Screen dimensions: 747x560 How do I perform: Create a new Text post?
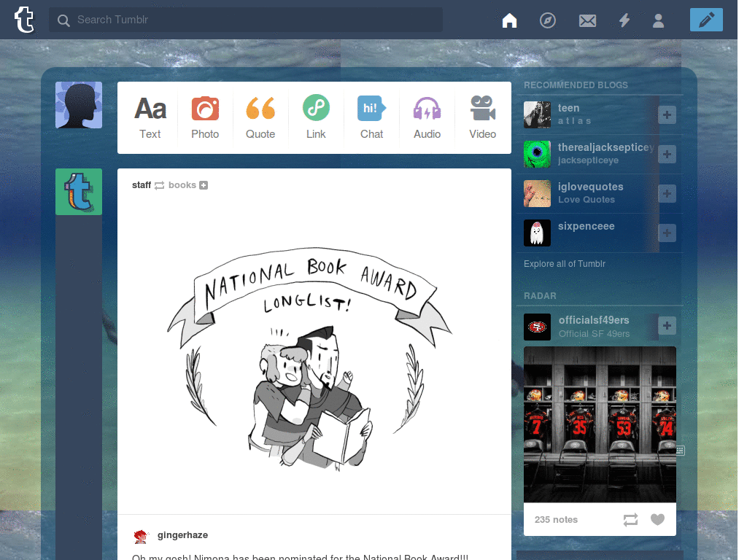[150, 117]
